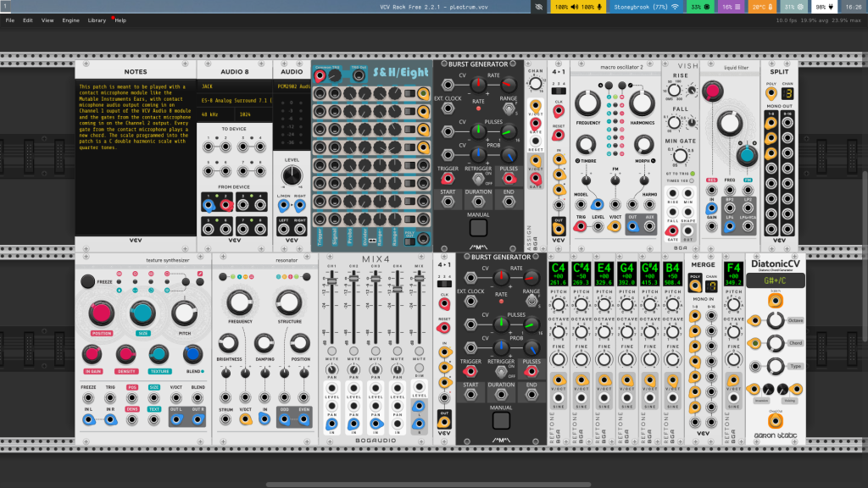Click the Vish GATE input jack
This screenshot has width=868, height=488.
[672, 230]
